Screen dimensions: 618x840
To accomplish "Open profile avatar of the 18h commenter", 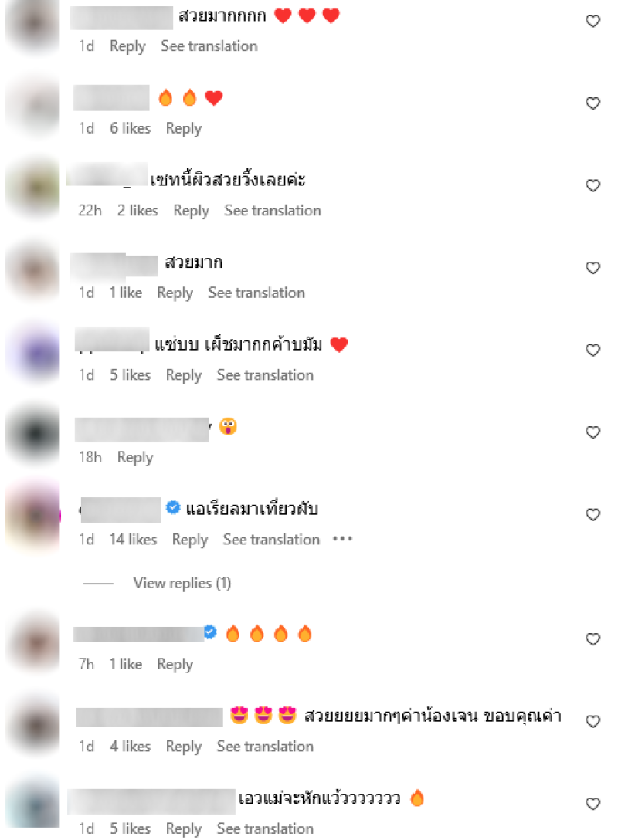I will [33, 433].
